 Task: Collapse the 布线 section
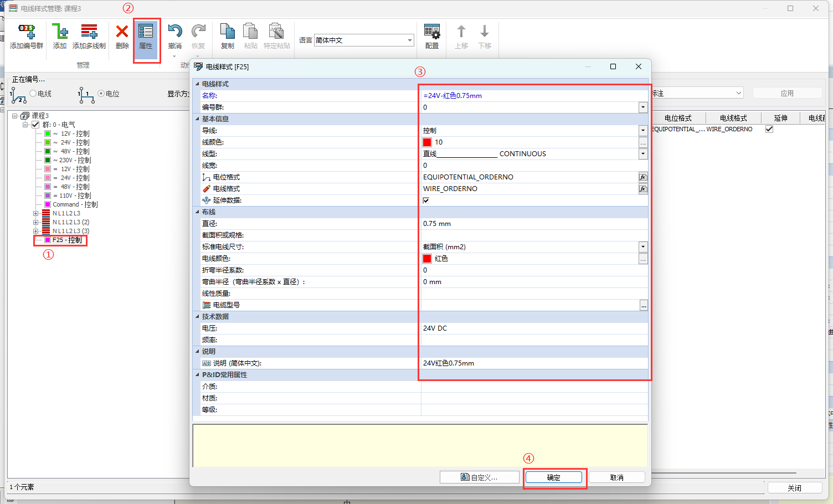coord(197,212)
